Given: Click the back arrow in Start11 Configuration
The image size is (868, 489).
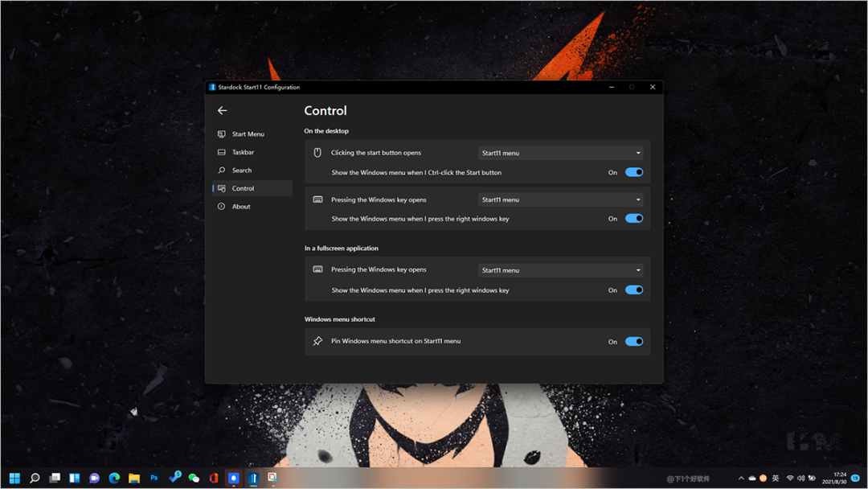Looking at the screenshot, I should pyautogui.click(x=223, y=111).
